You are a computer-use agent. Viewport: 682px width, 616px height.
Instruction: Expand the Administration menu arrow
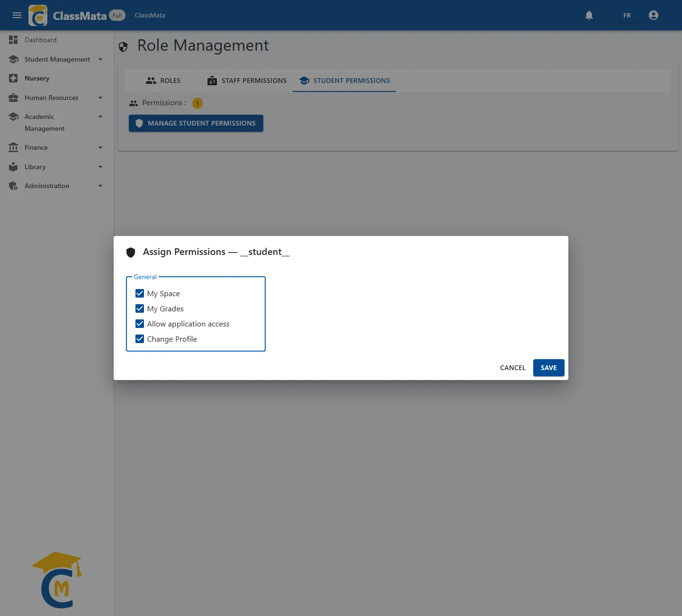coord(100,186)
